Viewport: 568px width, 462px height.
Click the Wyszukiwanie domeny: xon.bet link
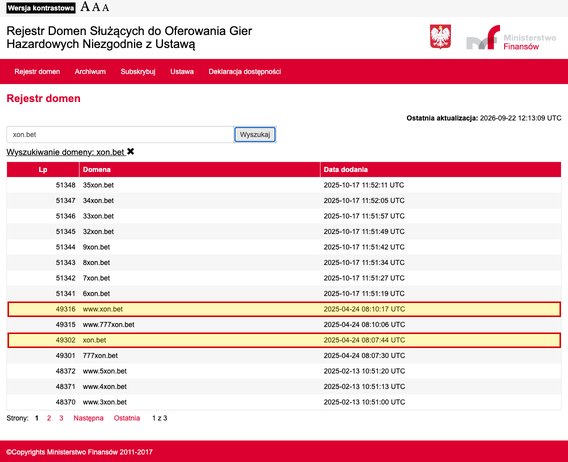[65, 152]
